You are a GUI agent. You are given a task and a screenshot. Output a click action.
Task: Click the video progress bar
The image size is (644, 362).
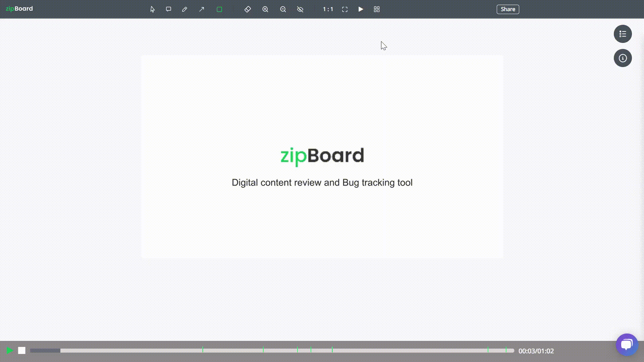point(272,351)
